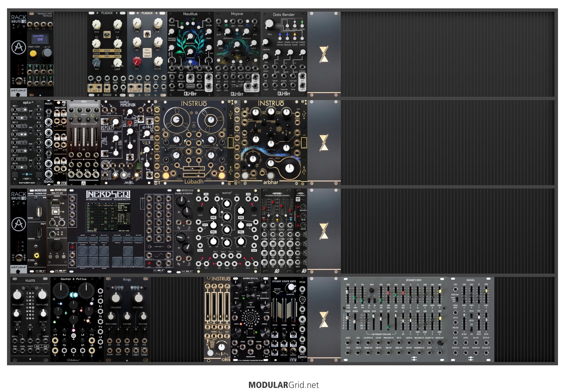
Task: Click the Structure knob on Rings
Action: (138, 298)
